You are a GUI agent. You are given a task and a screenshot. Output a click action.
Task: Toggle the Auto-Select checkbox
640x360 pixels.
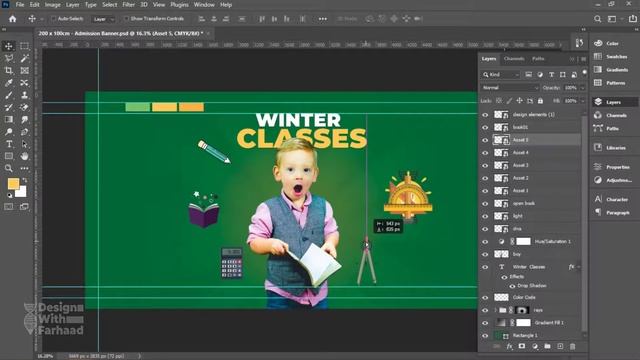[53, 19]
